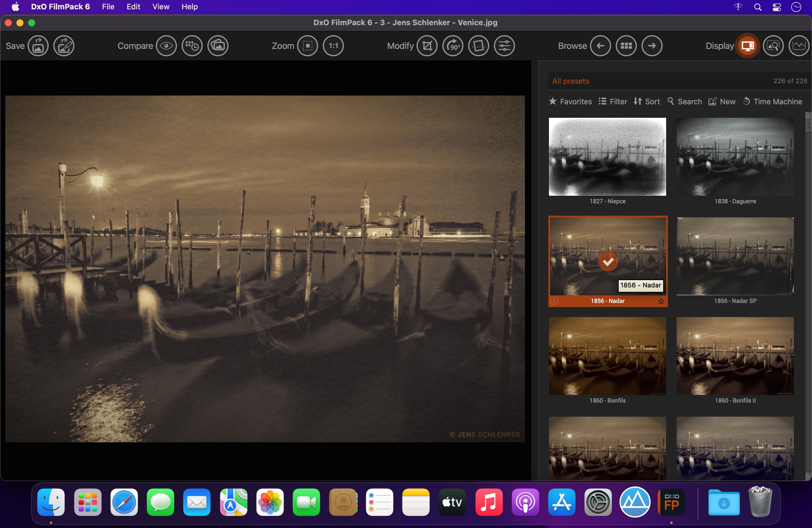Open the Sort presets dropdown
This screenshot has width=812, height=528.
point(646,102)
